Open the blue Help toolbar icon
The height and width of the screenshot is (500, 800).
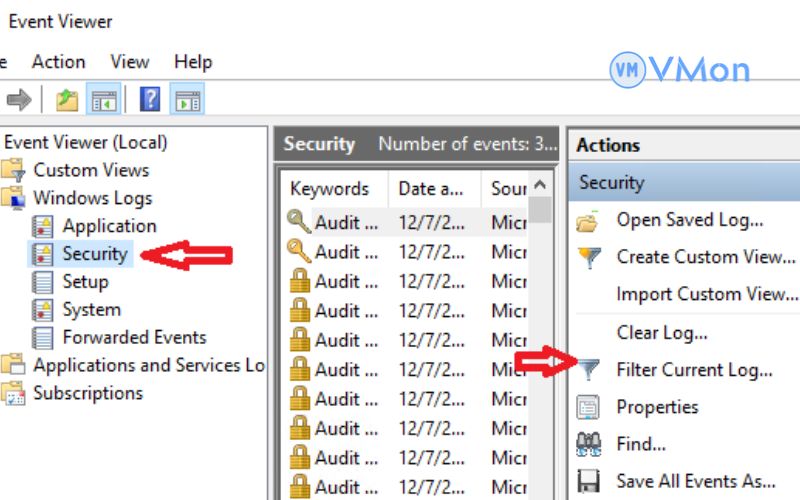(150, 99)
